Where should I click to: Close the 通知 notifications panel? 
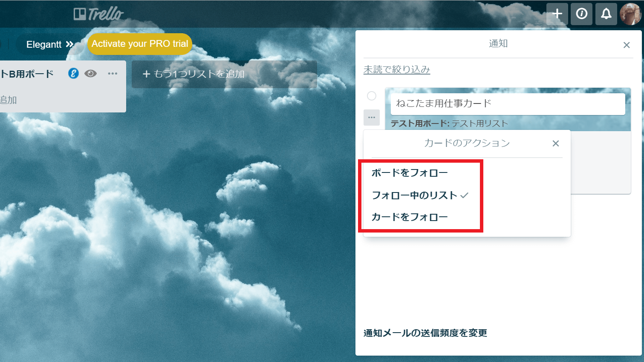point(626,45)
